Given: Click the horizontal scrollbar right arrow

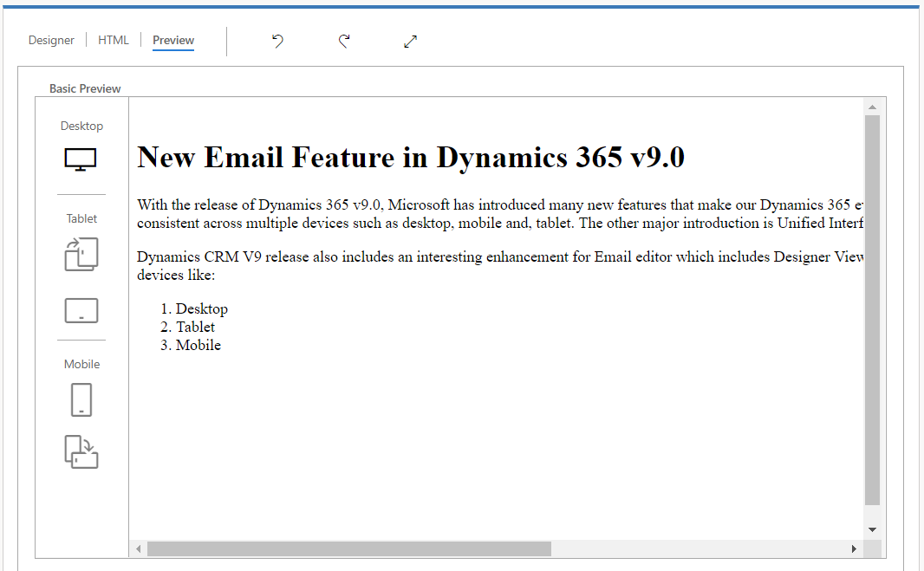Looking at the screenshot, I should [x=854, y=548].
